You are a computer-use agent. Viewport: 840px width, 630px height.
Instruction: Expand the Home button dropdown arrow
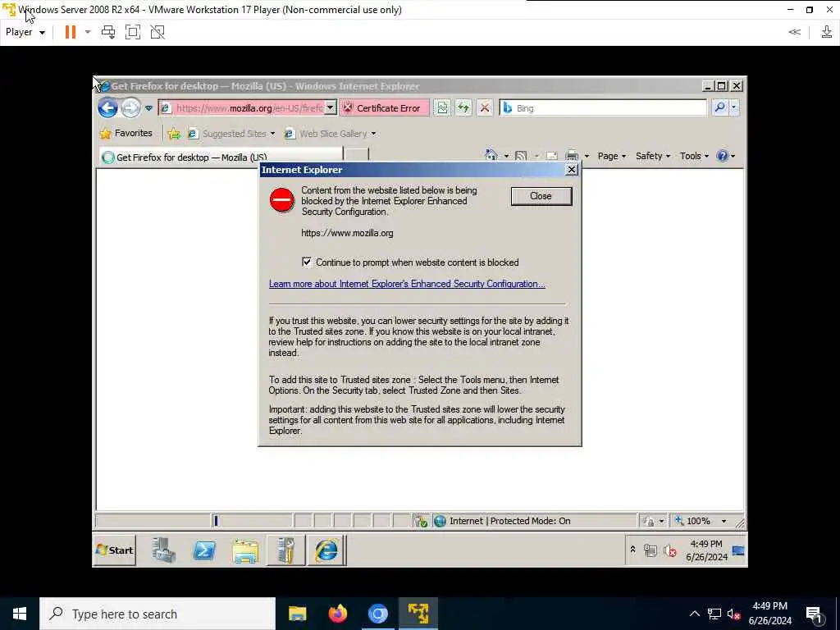[506, 156]
